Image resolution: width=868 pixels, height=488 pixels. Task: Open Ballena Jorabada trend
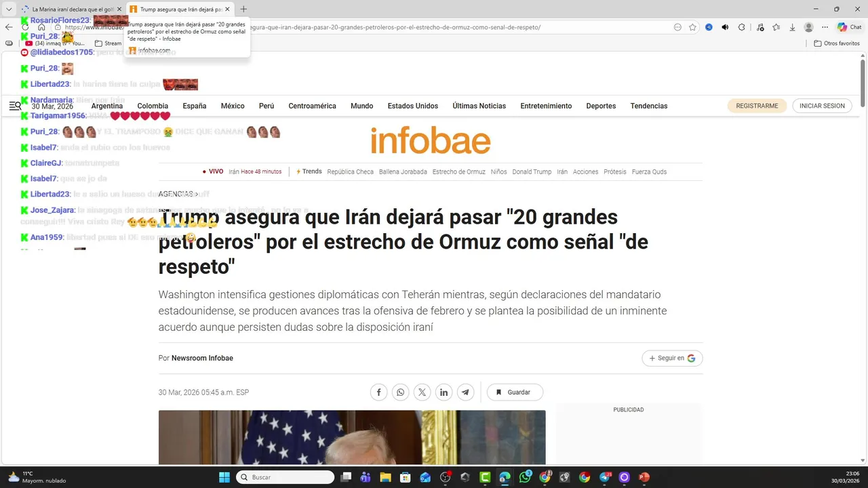403,171
